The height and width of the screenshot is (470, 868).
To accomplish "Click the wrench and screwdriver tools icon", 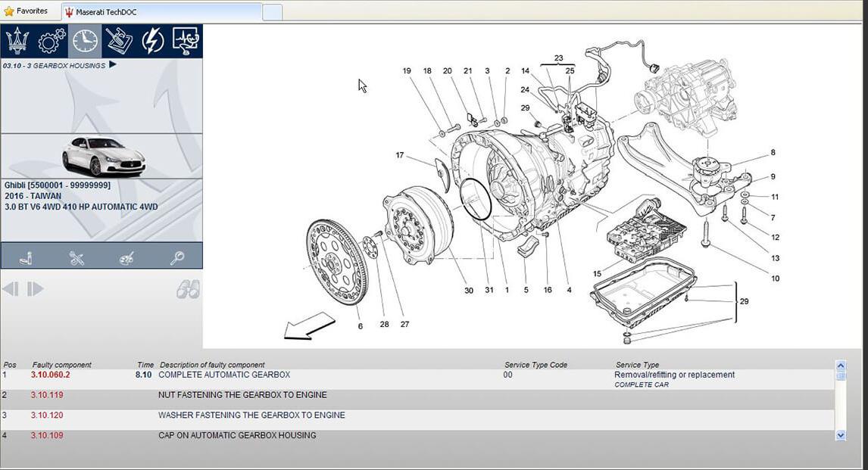I will [x=76, y=258].
